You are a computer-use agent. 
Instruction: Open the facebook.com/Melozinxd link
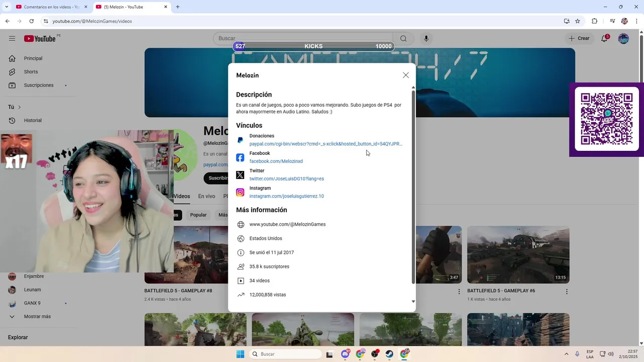[x=276, y=161]
